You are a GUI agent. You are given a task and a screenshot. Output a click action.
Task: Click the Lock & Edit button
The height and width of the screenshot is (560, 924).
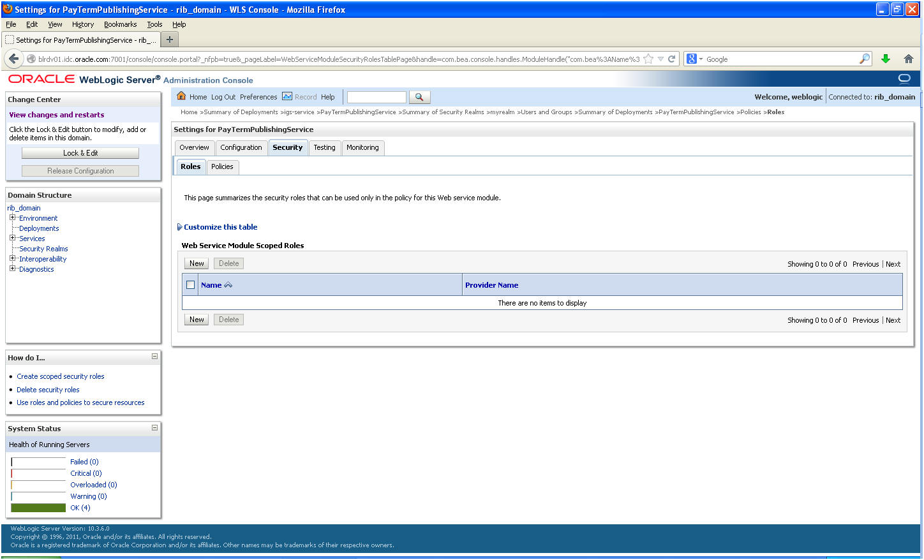point(80,153)
